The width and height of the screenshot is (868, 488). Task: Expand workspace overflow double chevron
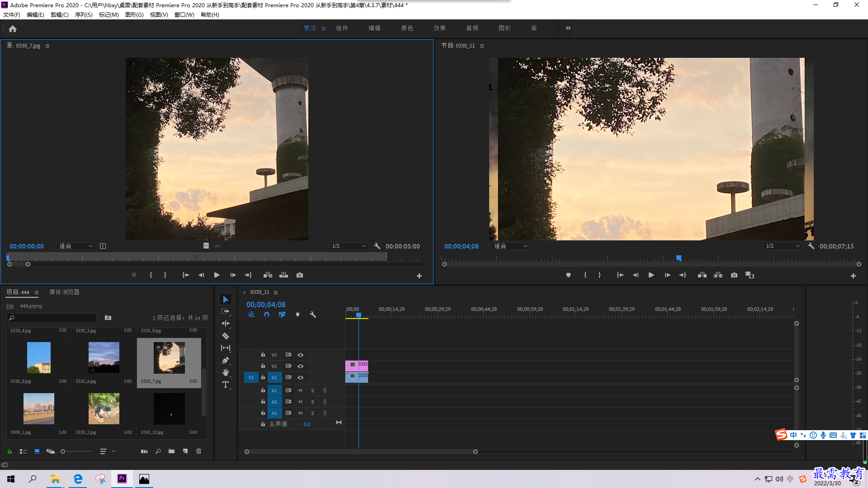(x=568, y=28)
